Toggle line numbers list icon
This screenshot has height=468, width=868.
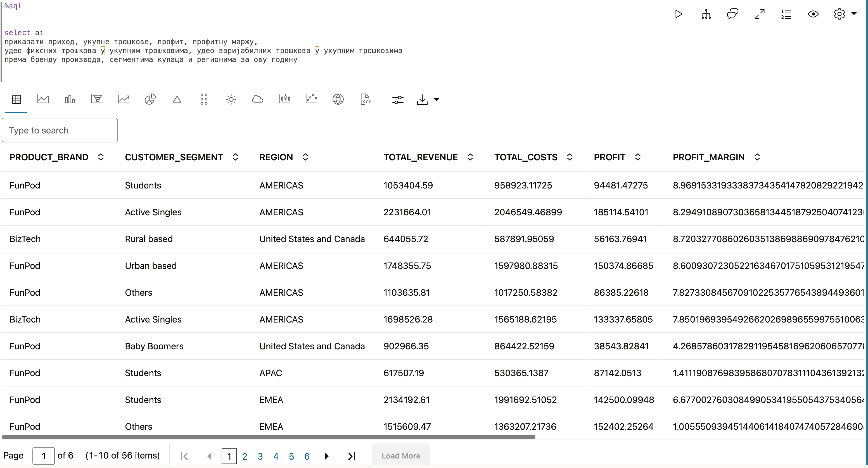[x=786, y=14]
